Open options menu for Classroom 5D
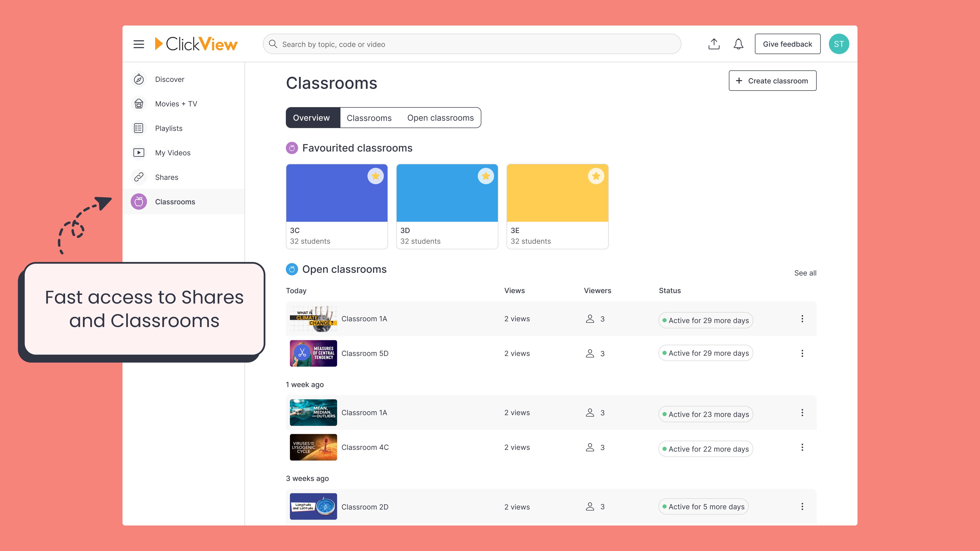This screenshot has width=980, height=551. pos(802,353)
